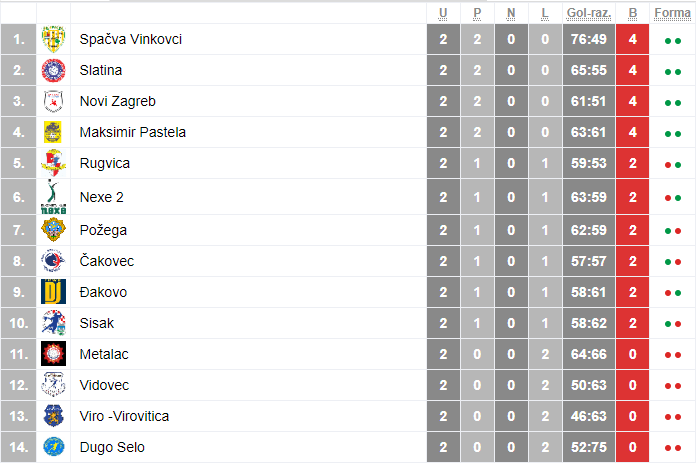Click the Požega team crest

[53, 230]
